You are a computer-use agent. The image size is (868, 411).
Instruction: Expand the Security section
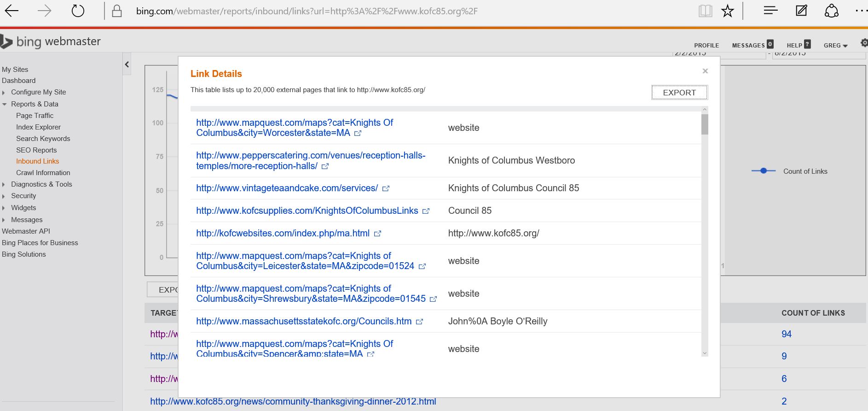click(4, 196)
